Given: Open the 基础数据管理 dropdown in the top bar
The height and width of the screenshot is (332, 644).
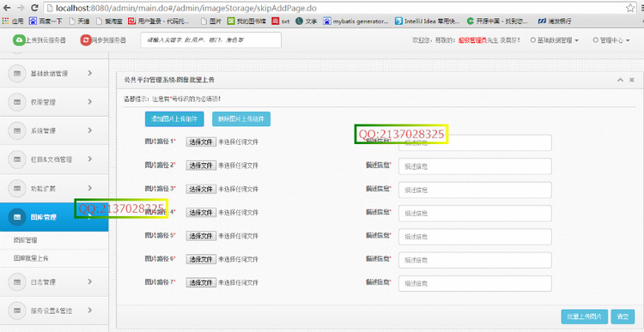Looking at the screenshot, I should click(555, 40).
